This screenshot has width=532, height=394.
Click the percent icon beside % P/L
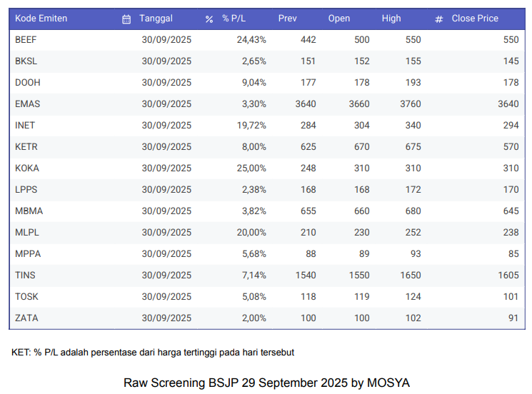[x=209, y=19]
